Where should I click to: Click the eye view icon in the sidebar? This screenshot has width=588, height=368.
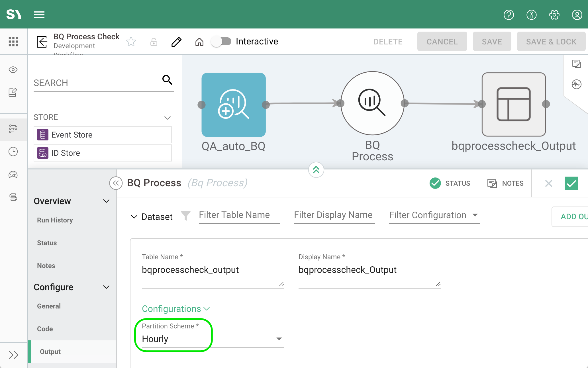point(13,70)
